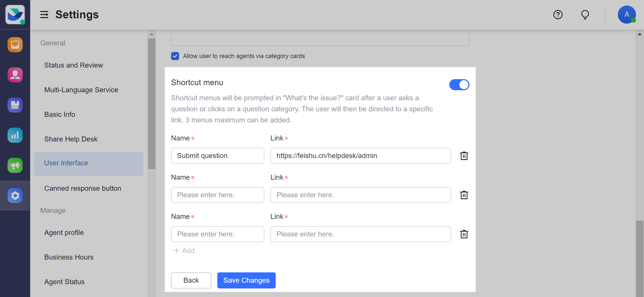Disable the Shortcut menu toggle
The image size is (644, 297).
459,85
